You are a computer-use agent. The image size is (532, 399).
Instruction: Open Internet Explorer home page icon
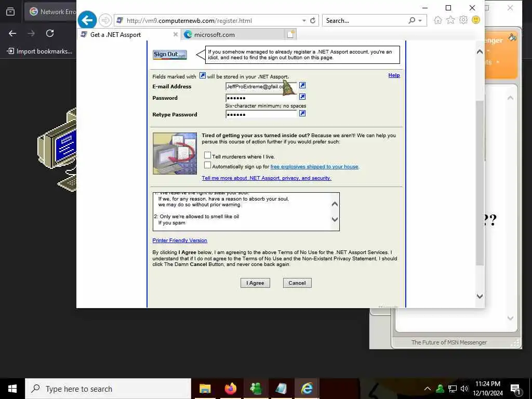438,20
